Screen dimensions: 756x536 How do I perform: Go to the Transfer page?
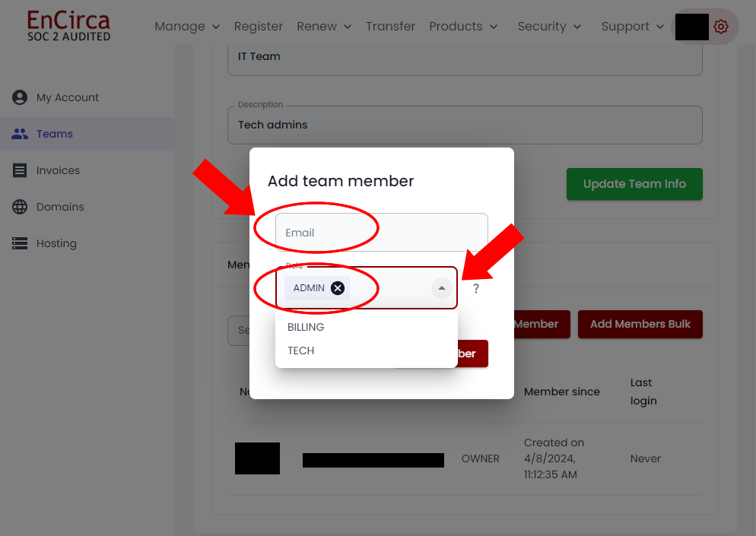(390, 27)
